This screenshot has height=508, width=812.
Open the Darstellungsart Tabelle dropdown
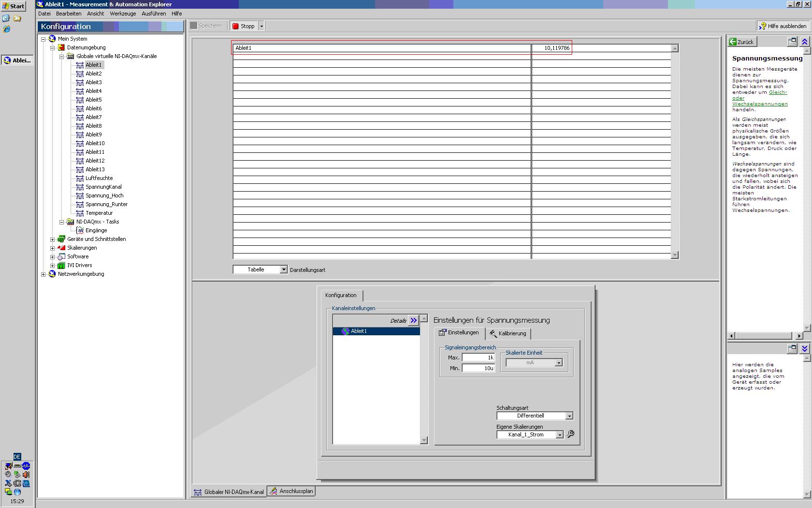(x=284, y=269)
